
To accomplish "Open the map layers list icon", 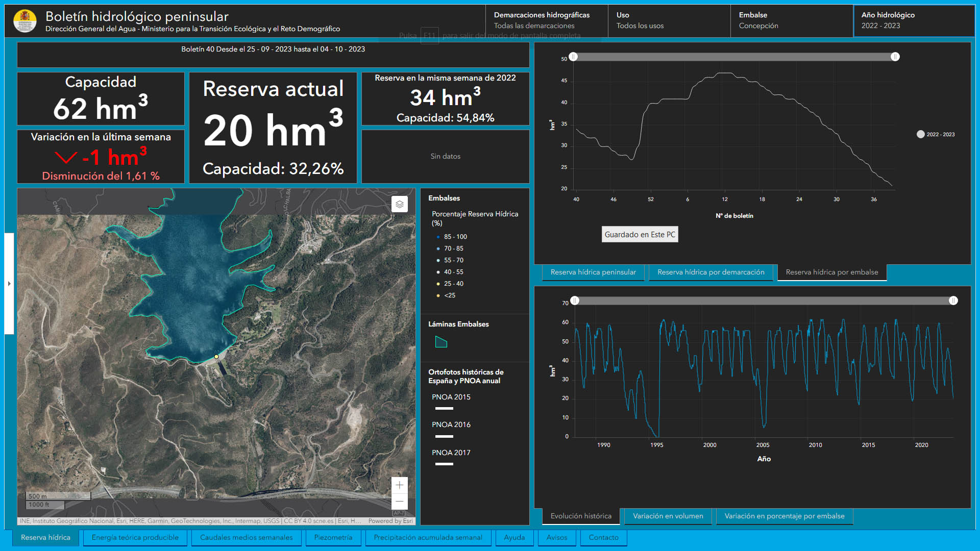I will [x=400, y=204].
